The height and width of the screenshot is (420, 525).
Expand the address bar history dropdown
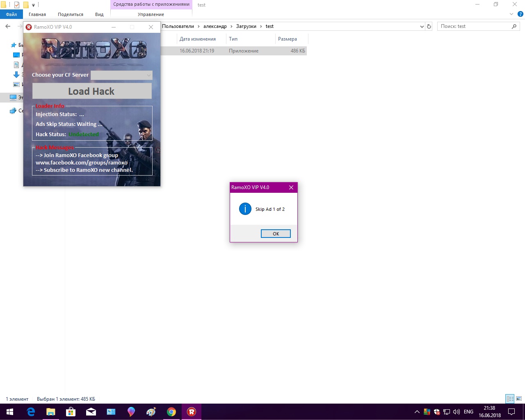tap(422, 27)
